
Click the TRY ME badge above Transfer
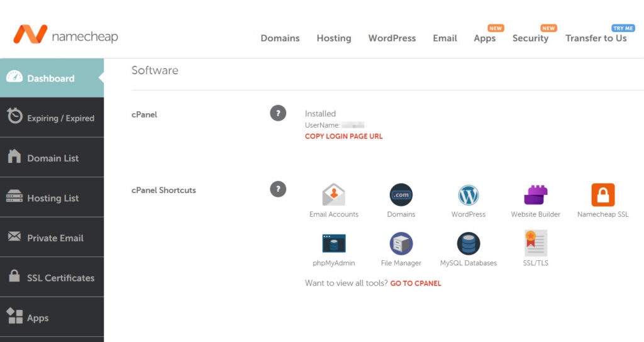(623, 28)
